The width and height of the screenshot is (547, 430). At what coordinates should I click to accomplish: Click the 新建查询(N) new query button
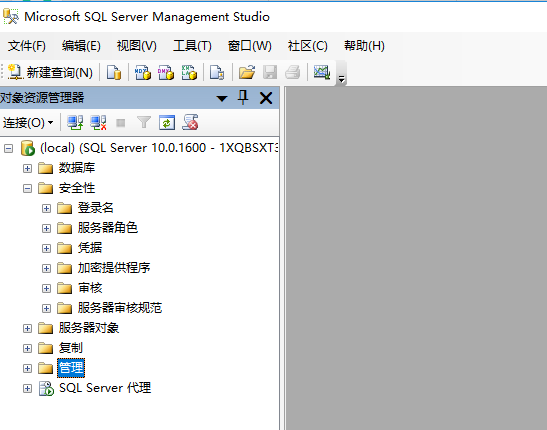point(50,73)
